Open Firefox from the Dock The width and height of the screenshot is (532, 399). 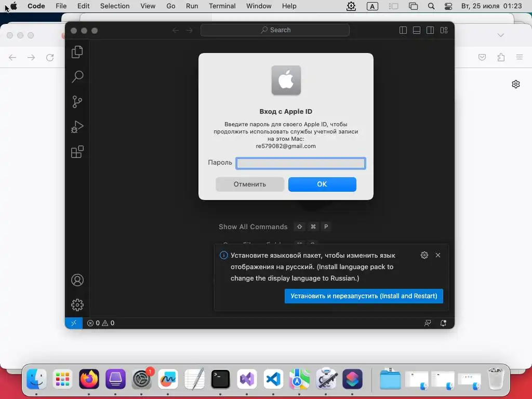point(89,379)
